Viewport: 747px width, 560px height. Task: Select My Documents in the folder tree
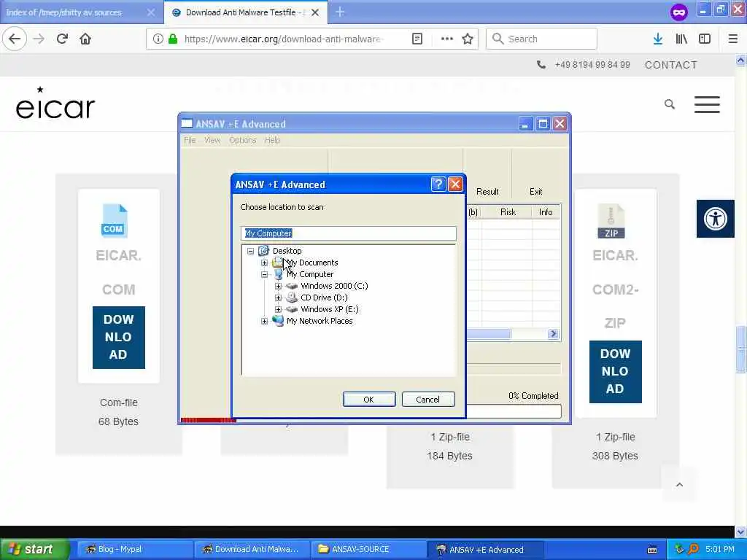click(x=312, y=262)
